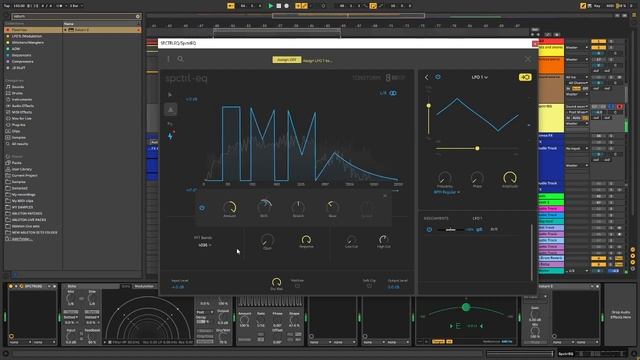Toggle the L/R link icon
Viewport: 640px width, 360px height.
(x=393, y=93)
